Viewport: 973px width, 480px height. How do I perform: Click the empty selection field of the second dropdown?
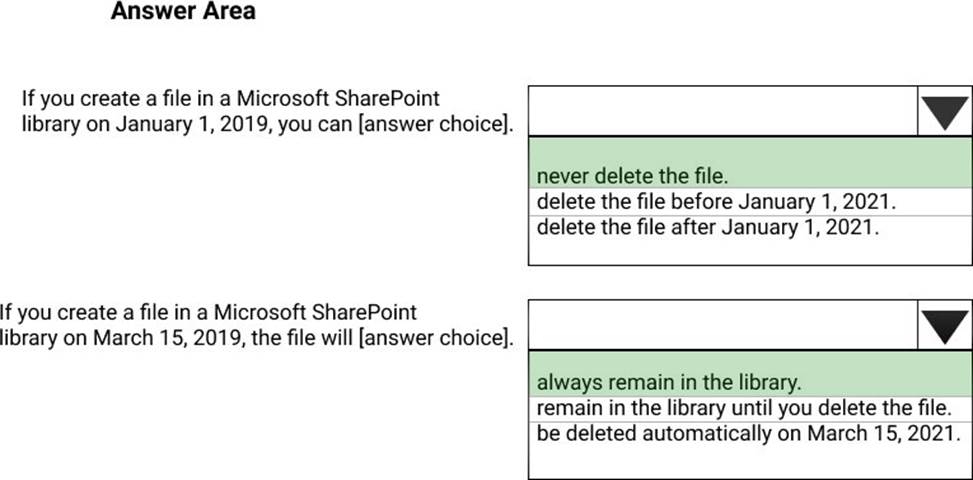click(x=722, y=326)
